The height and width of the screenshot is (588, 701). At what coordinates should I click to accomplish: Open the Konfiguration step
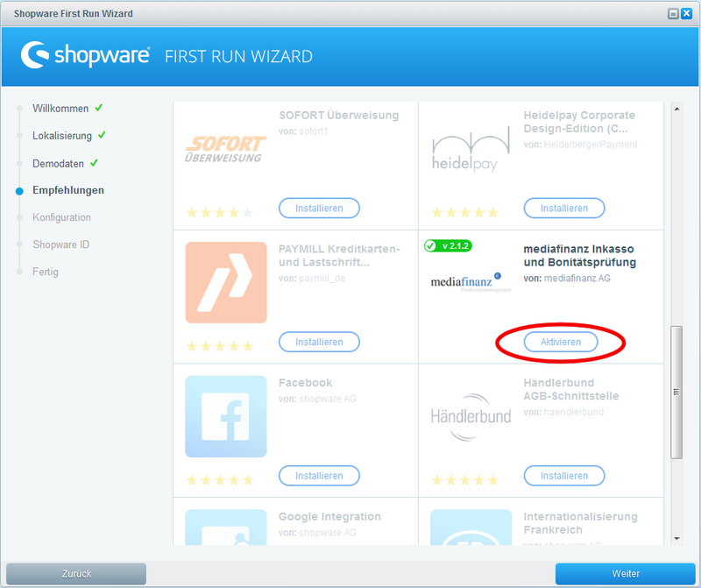[61, 217]
